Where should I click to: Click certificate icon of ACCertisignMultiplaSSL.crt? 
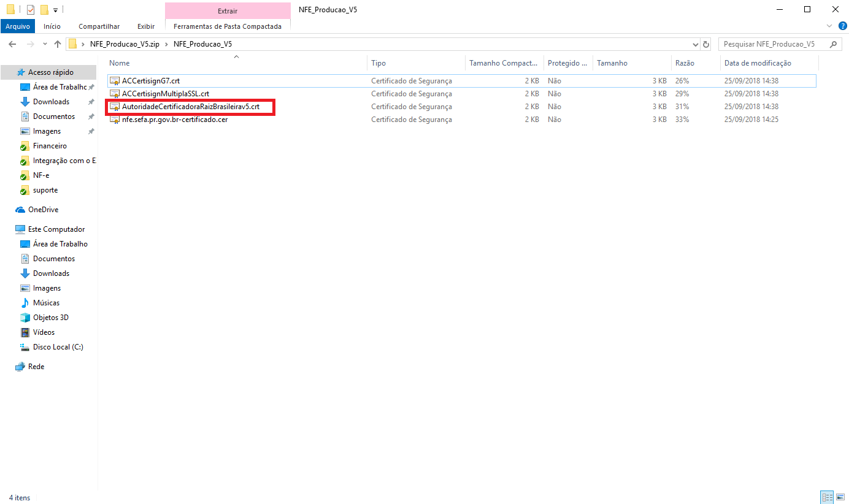coord(114,94)
